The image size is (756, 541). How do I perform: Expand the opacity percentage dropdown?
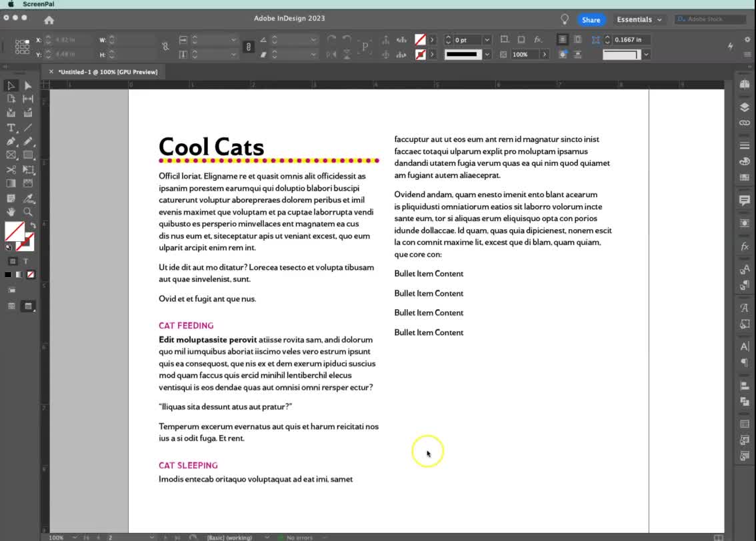pos(545,55)
